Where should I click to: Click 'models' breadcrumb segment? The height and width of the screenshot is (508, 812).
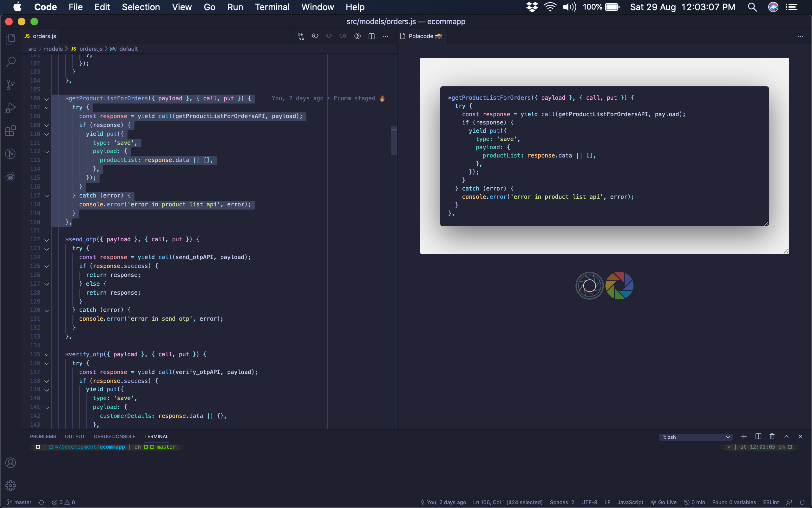(53, 49)
